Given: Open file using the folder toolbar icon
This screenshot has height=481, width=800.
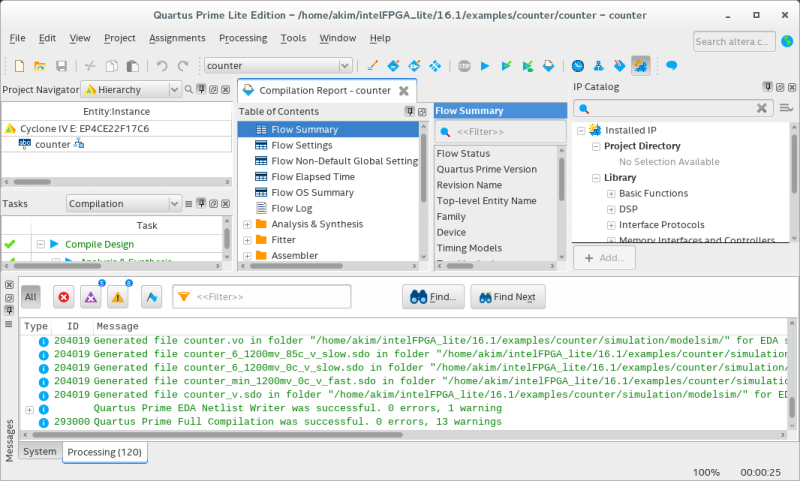Looking at the screenshot, I should (40, 66).
